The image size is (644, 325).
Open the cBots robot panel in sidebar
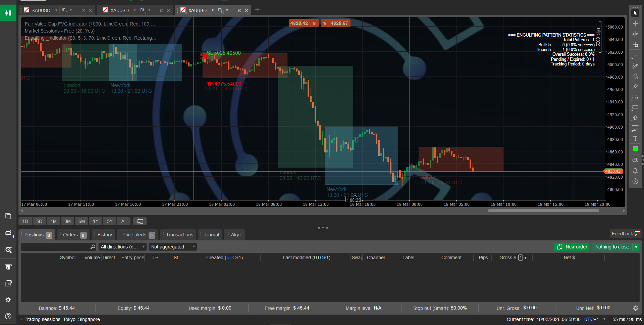click(x=8, y=233)
